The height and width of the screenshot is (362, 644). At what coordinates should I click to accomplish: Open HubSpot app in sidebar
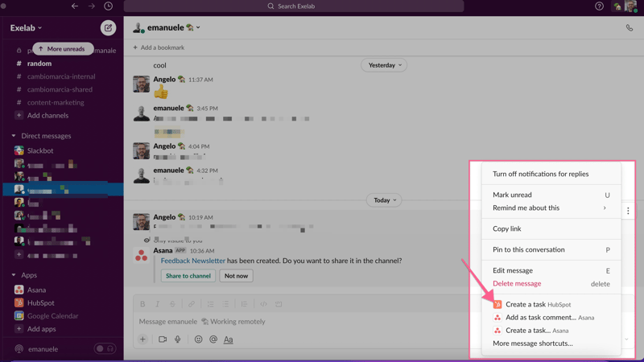pos(41,303)
